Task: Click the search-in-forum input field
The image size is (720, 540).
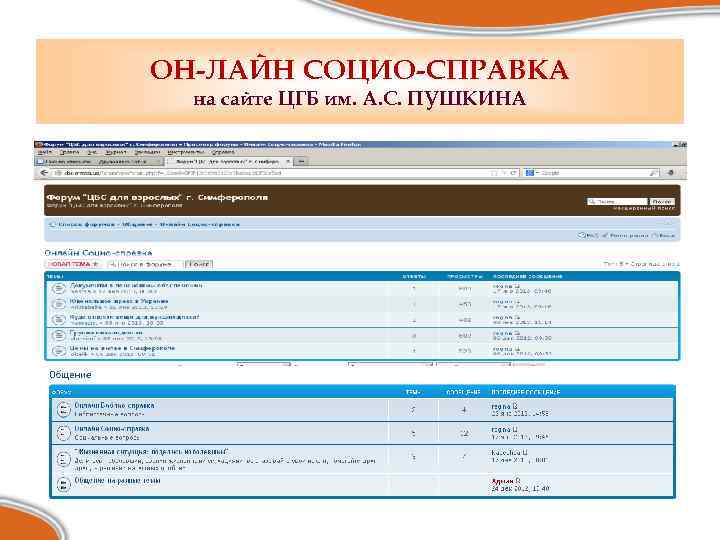Action: click(145, 264)
